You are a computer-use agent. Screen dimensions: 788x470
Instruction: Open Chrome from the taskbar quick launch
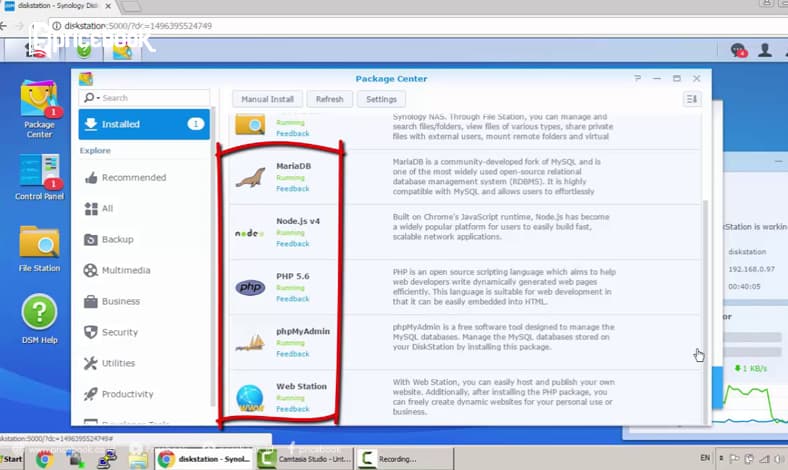44,459
